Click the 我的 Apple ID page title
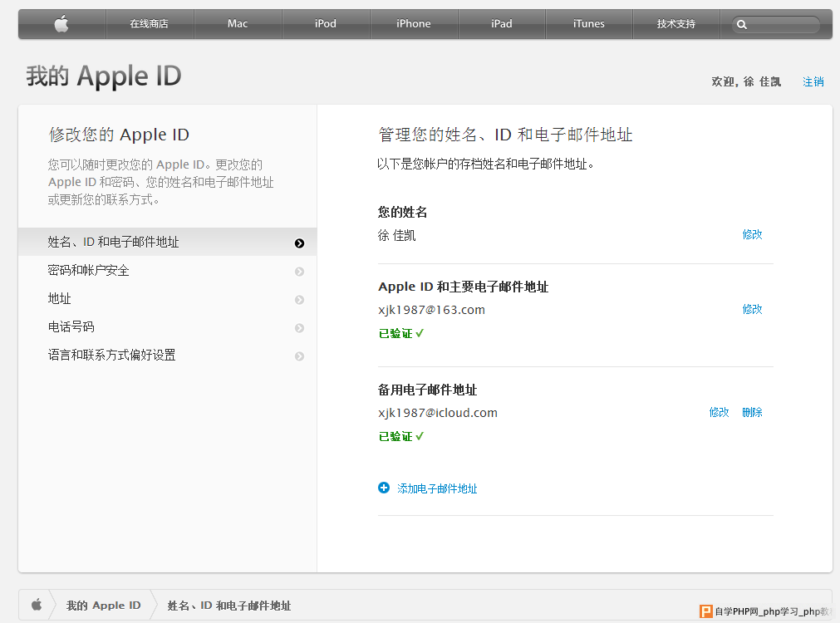 [x=104, y=76]
